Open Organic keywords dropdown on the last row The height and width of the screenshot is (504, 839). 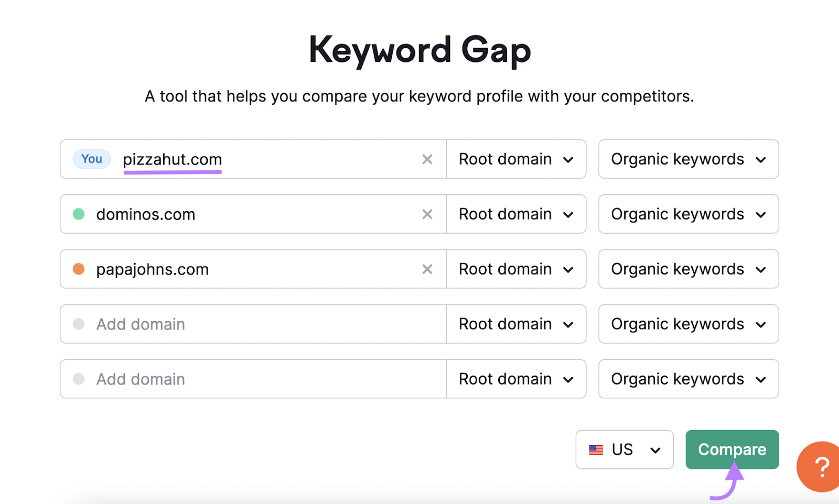[x=688, y=379]
